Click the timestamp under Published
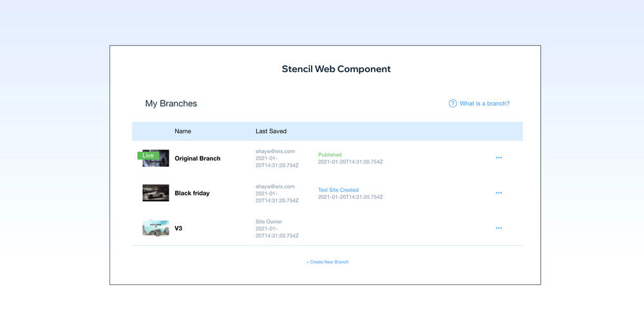Viewport: 644px width, 332px height. 350,162
